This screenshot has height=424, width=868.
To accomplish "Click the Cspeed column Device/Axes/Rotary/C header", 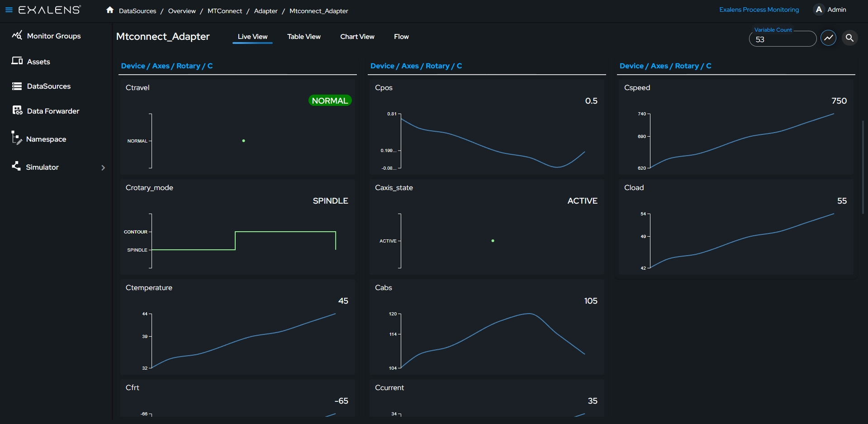I will [x=665, y=66].
